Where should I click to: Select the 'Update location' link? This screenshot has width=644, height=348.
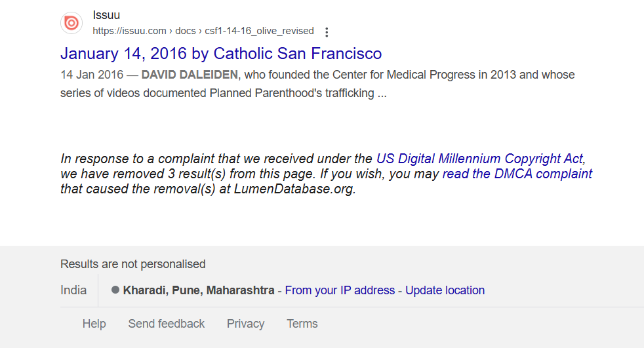click(445, 290)
